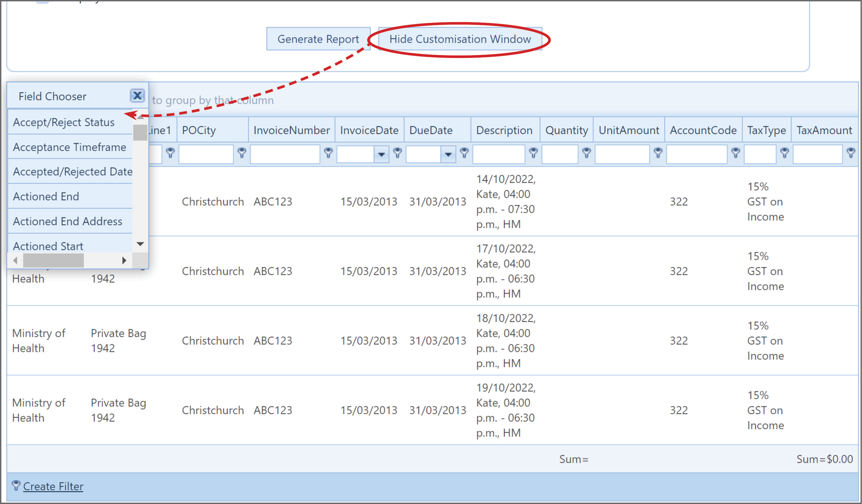Sort by the AccountCode column header
The height and width of the screenshot is (504, 862).
tap(703, 130)
